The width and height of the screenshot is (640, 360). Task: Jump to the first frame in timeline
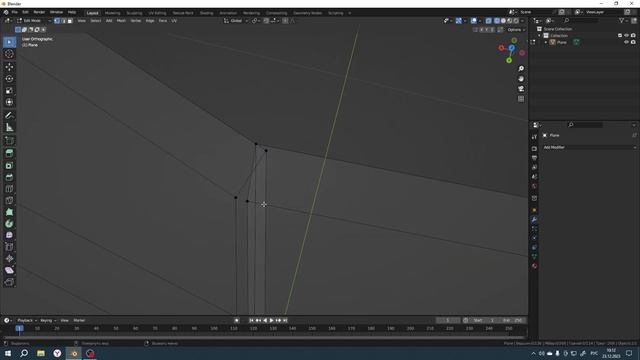point(251,320)
